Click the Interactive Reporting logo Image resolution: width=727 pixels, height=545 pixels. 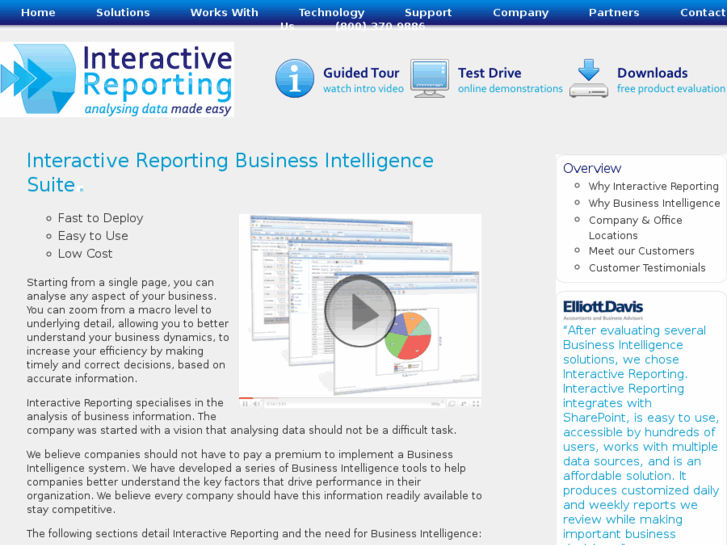tap(117, 79)
